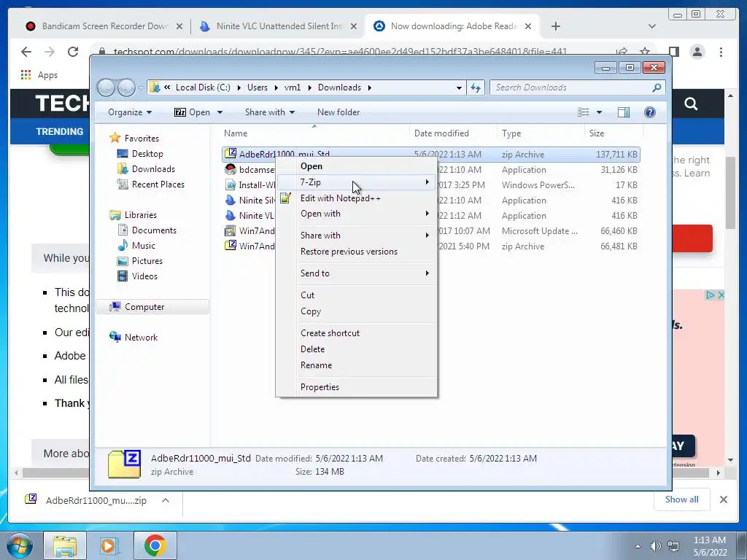Click the Explorer back navigation button
This screenshot has height=560, width=747.
[x=106, y=87]
